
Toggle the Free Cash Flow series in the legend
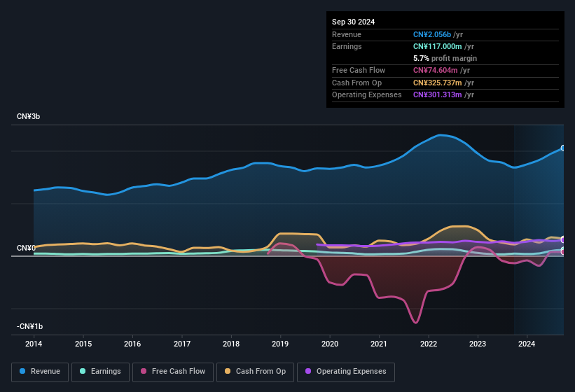[173, 372]
